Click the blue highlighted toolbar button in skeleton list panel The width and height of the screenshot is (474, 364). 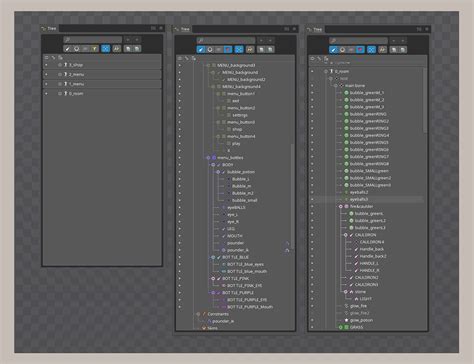click(105, 49)
